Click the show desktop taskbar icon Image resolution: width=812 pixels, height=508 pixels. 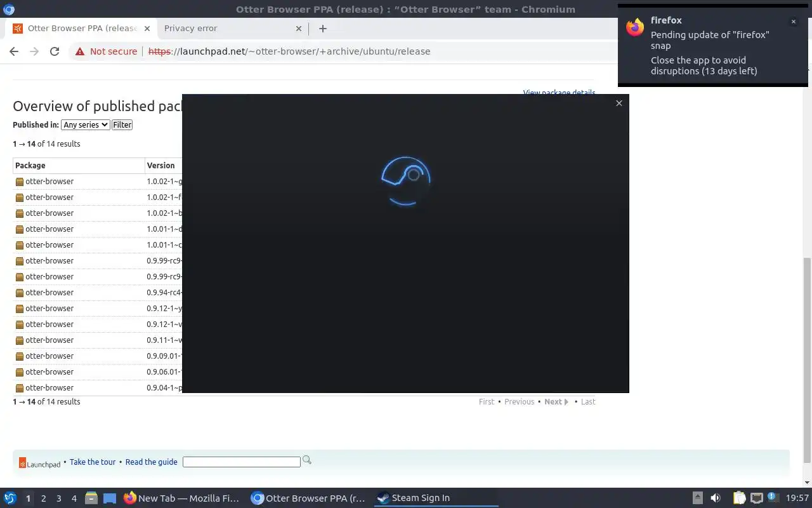click(109, 498)
